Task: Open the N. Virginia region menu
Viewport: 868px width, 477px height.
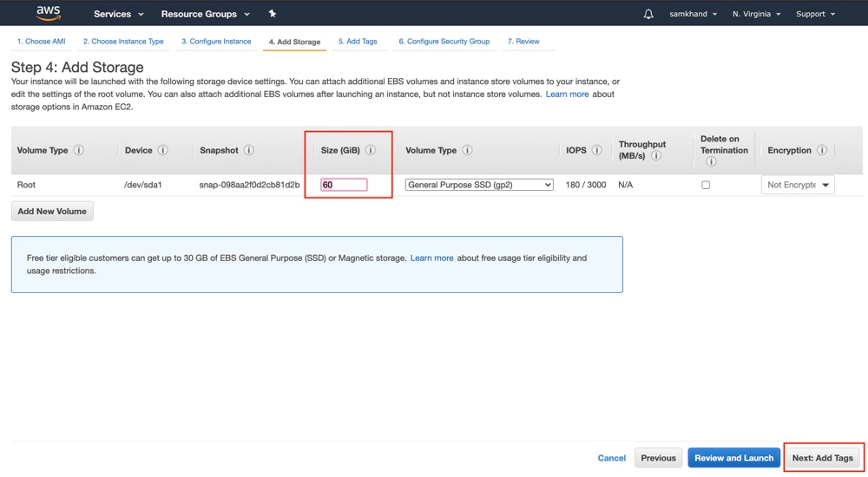Action: [x=756, y=14]
